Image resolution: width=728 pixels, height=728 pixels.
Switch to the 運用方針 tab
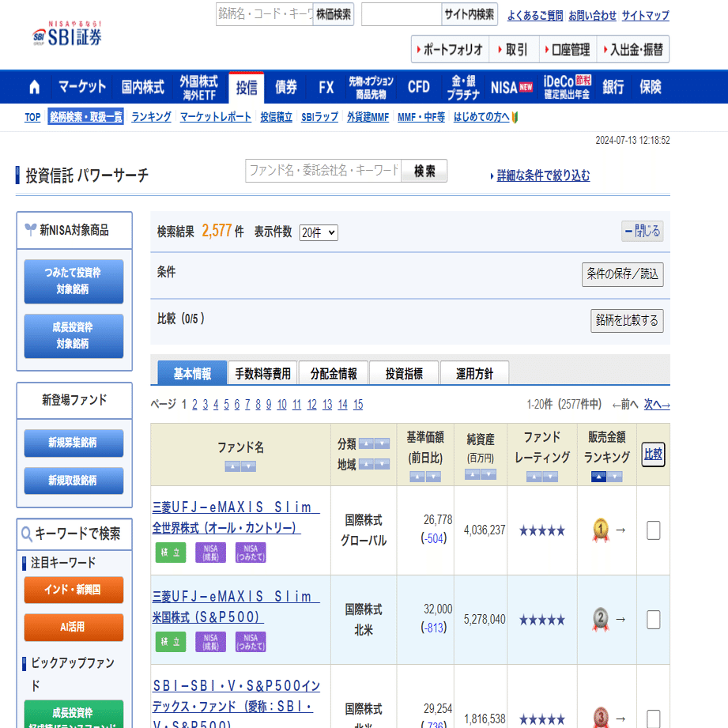pos(474,373)
